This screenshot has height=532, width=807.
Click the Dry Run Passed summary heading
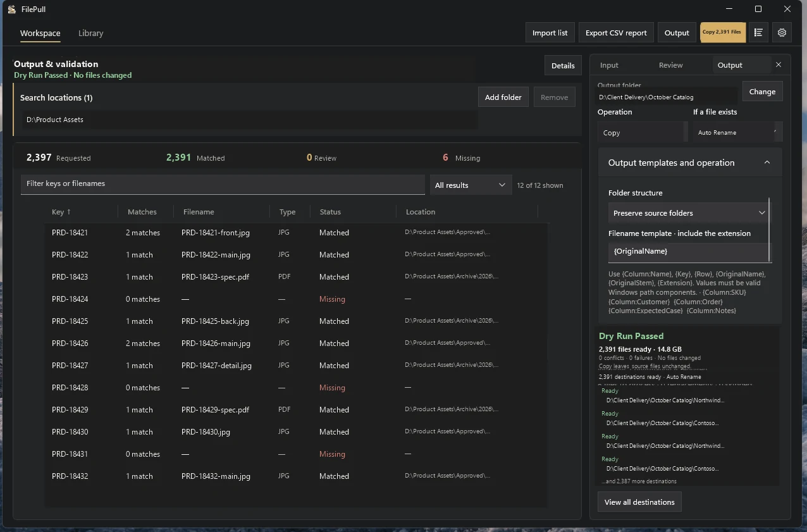631,336
